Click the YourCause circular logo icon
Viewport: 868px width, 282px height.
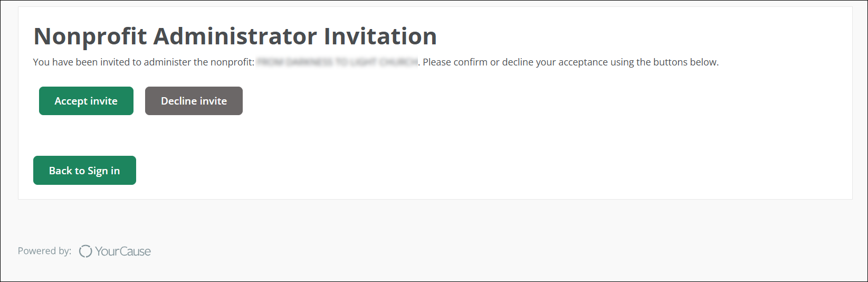85,251
